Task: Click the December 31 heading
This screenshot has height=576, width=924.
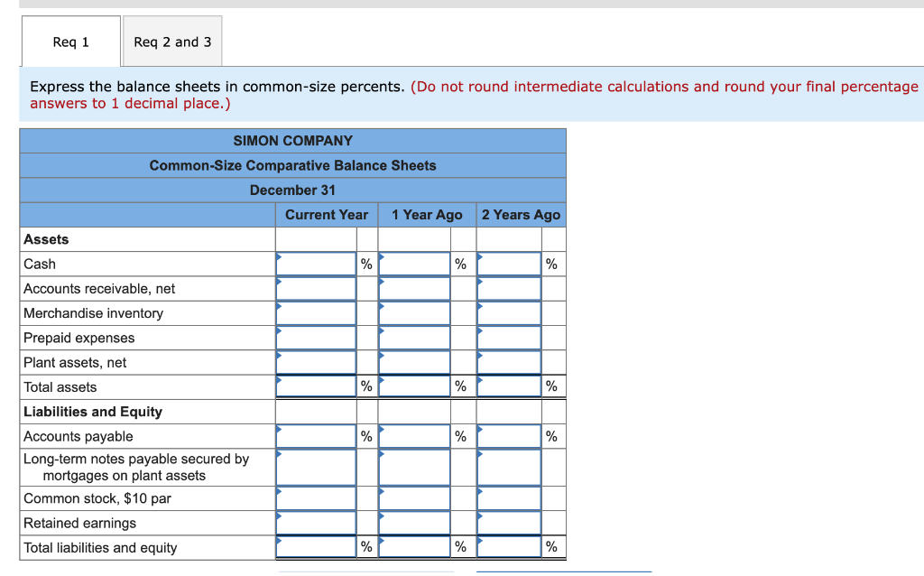Action: tap(293, 190)
